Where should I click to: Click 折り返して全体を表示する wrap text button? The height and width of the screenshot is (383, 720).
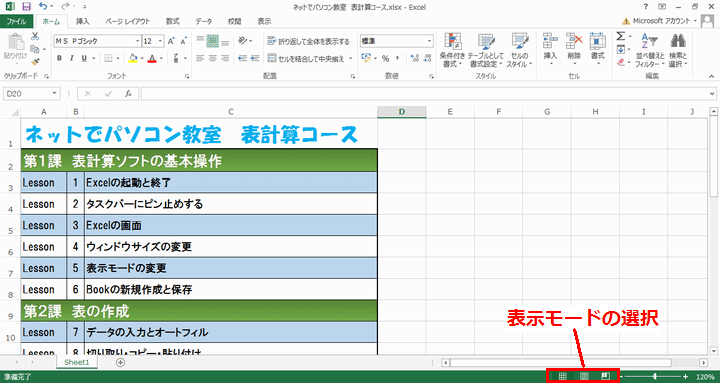click(309, 41)
